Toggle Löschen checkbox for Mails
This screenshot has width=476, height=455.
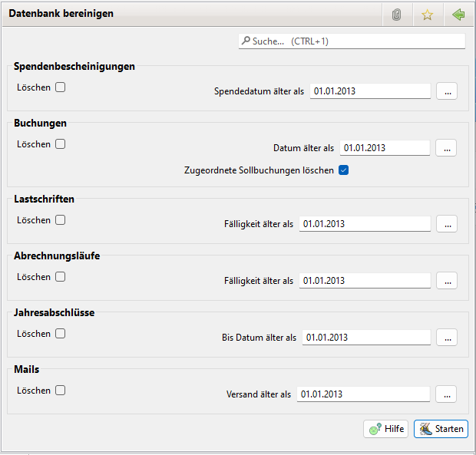click(x=60, y=391)
